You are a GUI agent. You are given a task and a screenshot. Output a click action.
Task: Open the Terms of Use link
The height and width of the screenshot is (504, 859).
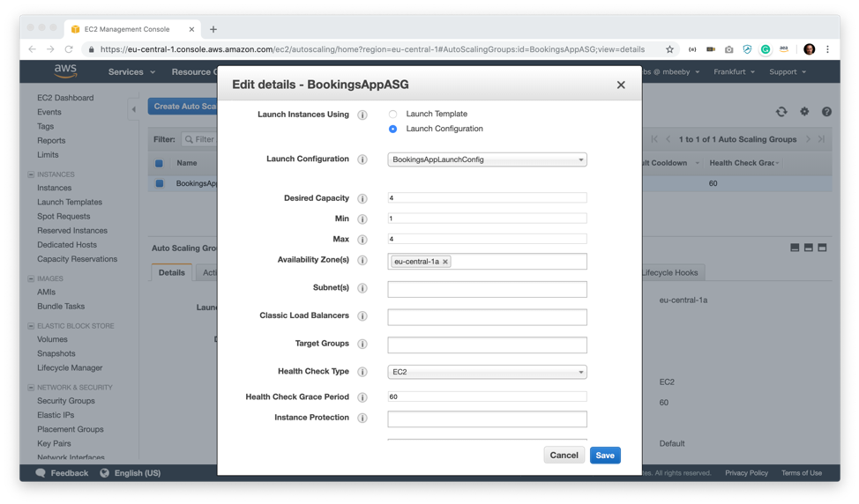point(802,473)
